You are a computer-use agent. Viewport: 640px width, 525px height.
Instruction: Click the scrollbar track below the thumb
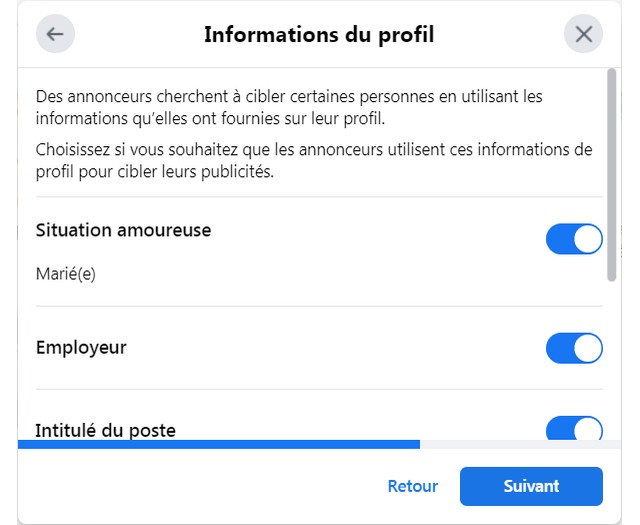pos(611,359)
